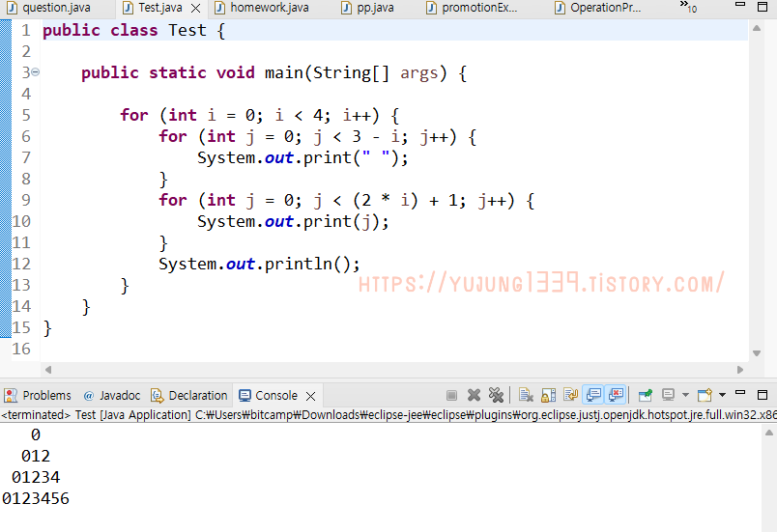Viewport: 777px width, 532px height.
Task: Click the Problems tab icon
Action: tap(11, 395)
